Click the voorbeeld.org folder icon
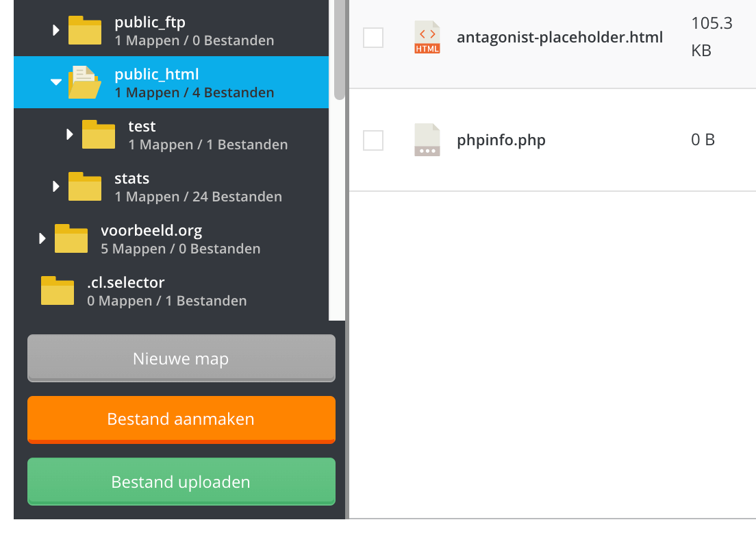 (71, 237)
